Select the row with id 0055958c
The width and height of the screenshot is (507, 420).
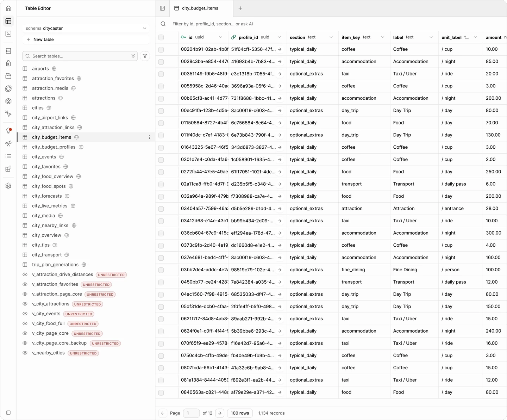click(x=161, y=86)
